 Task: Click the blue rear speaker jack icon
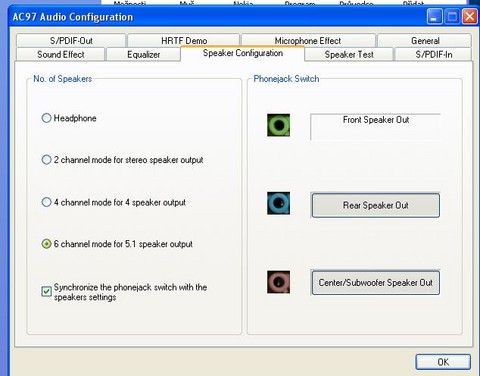coord(278,203)
